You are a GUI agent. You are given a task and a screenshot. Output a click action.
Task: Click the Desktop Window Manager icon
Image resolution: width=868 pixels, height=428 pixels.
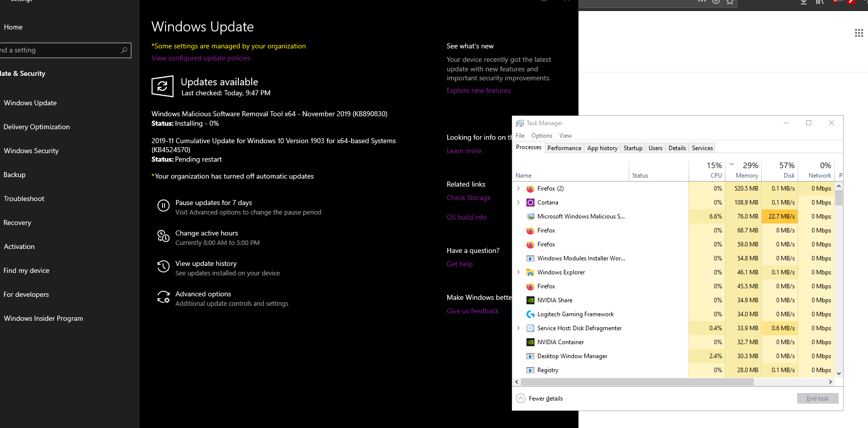530,356
